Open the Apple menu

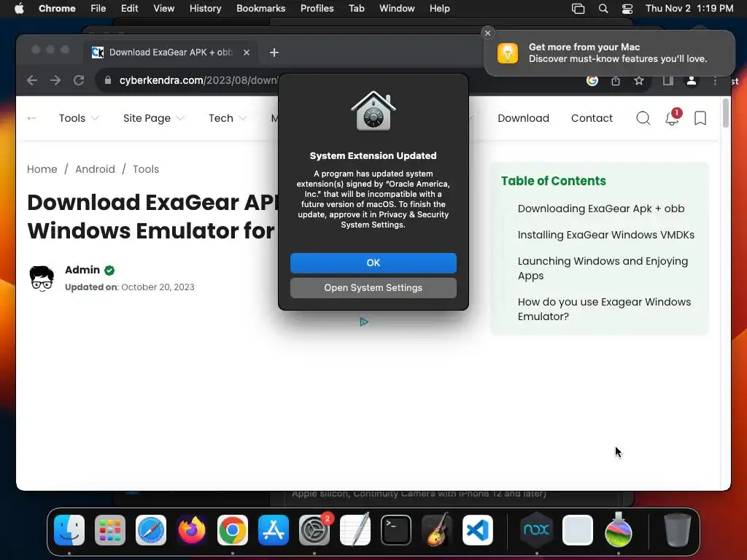pos(19,9)
